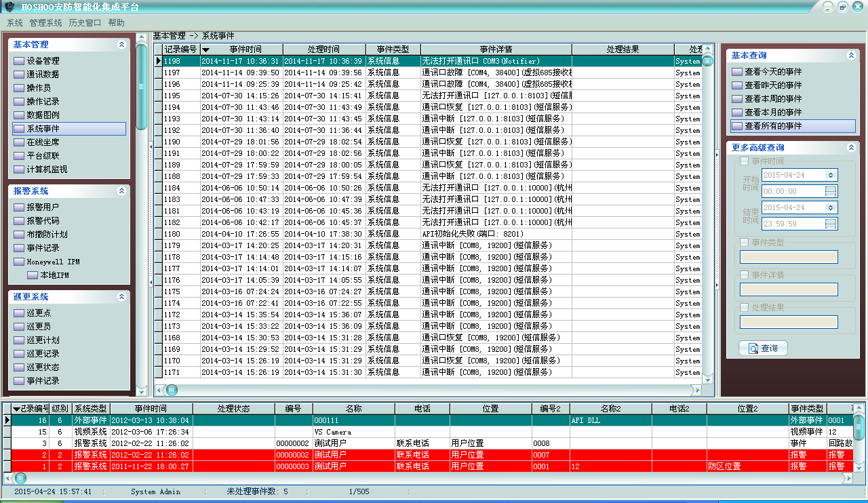Open the 开始时间 date dropdown

pos(831,175)
